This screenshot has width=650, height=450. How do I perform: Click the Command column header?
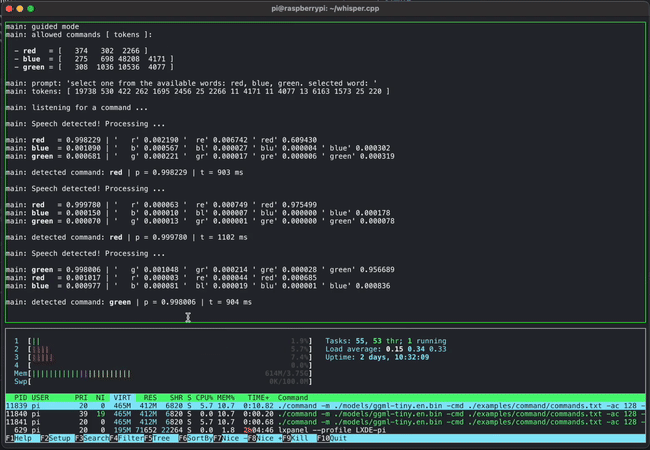(x=294, y=397)
